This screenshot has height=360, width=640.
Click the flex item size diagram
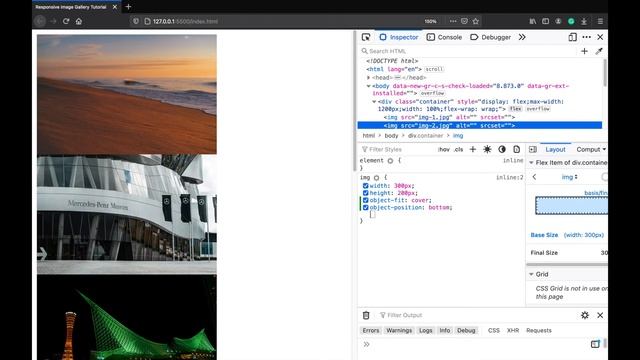571,206
